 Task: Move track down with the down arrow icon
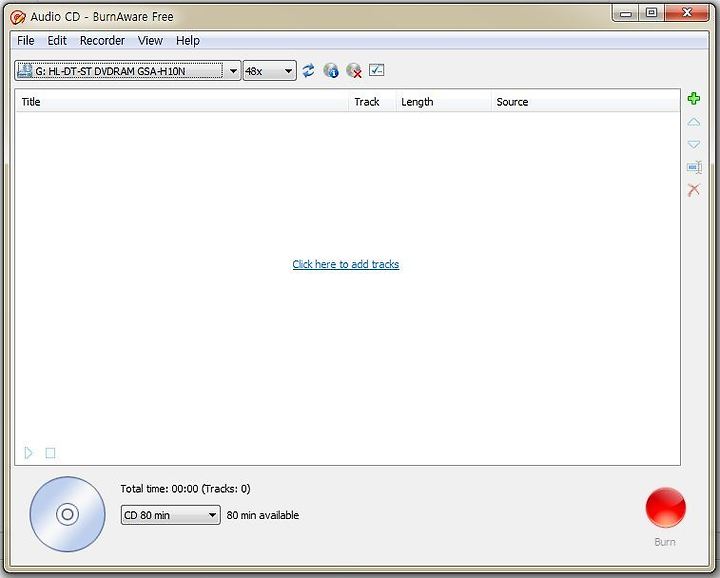pos(694,144)
